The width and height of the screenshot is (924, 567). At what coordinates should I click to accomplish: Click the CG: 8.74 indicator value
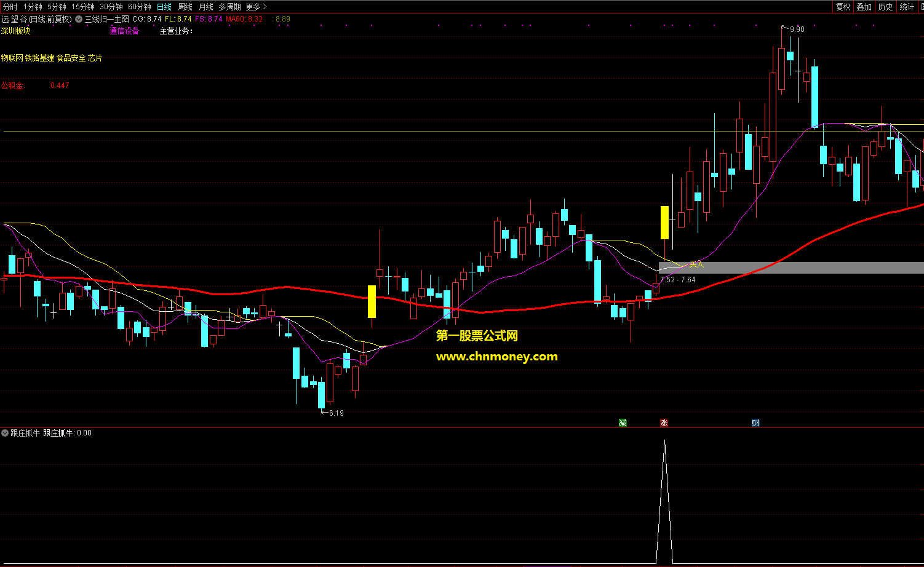[147, 19]
